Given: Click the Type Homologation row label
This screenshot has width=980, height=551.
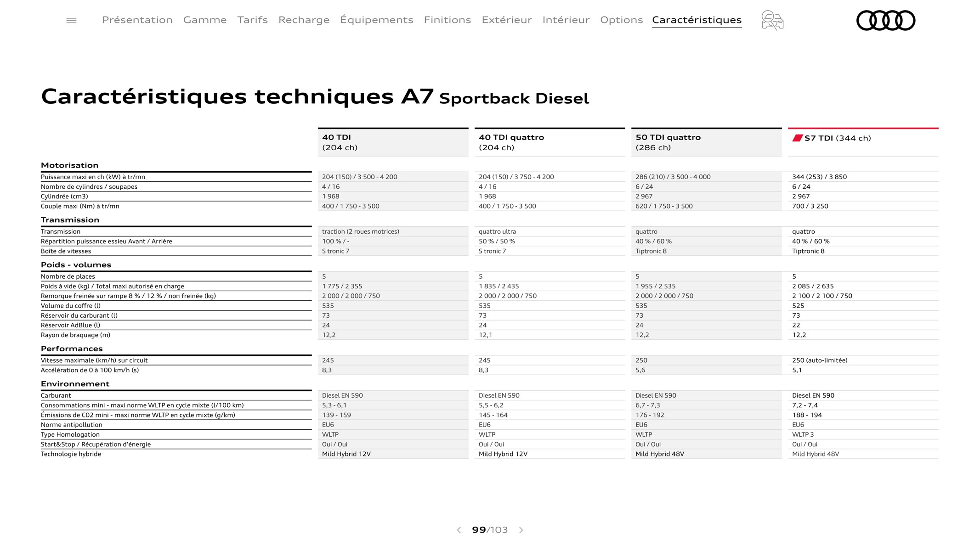Looking at the screenshot, I should 70,434.
